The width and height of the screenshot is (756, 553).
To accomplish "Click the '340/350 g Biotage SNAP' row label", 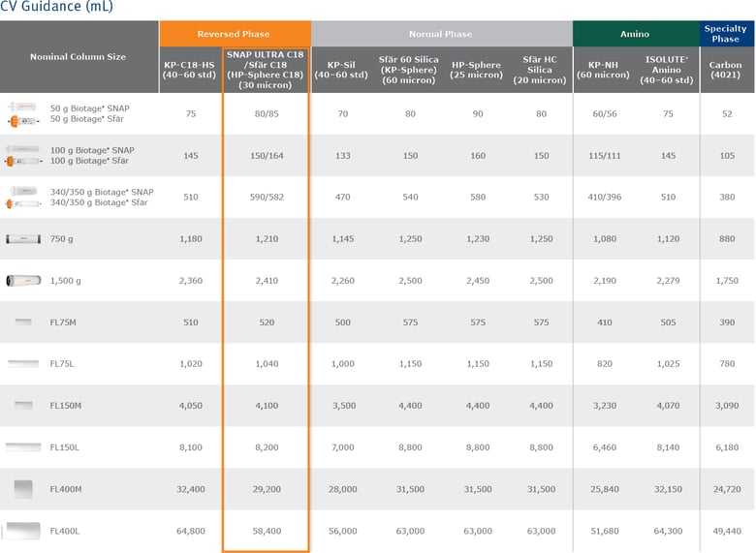I will (x=102, y=192).
